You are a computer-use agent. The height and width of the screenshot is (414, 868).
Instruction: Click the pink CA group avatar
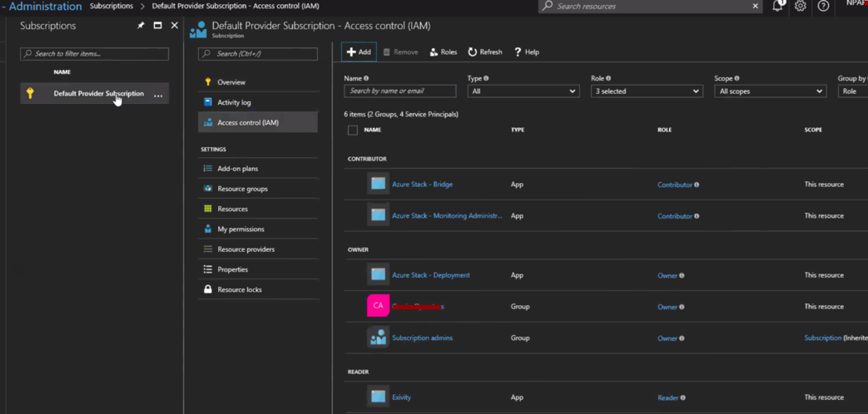coord(378,305)
